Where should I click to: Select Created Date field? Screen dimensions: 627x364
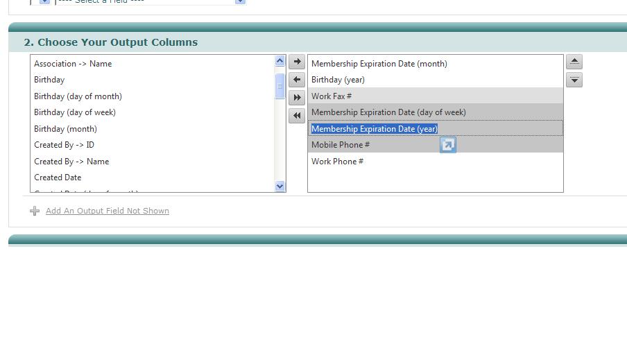coord(153,177)
